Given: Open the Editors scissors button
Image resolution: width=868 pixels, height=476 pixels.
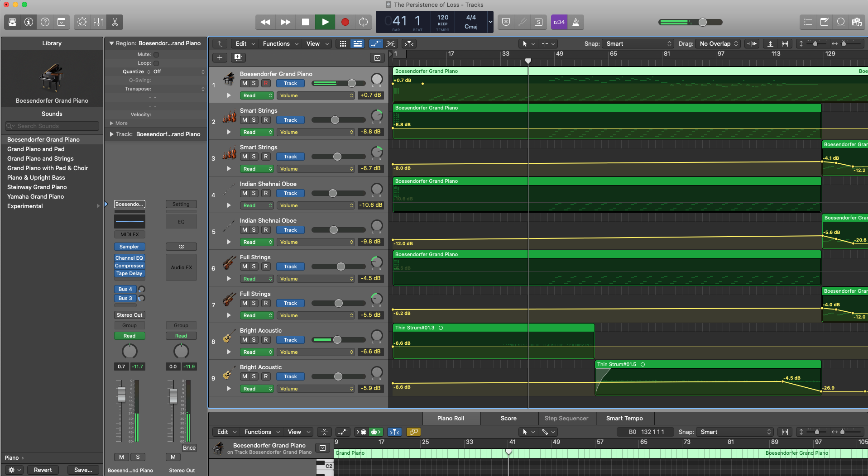Looking at the screenshot, I should 115,22.
